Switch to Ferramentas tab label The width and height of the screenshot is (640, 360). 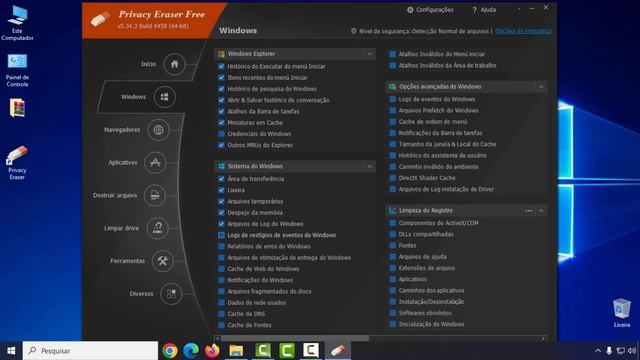(x=127, y=260)
